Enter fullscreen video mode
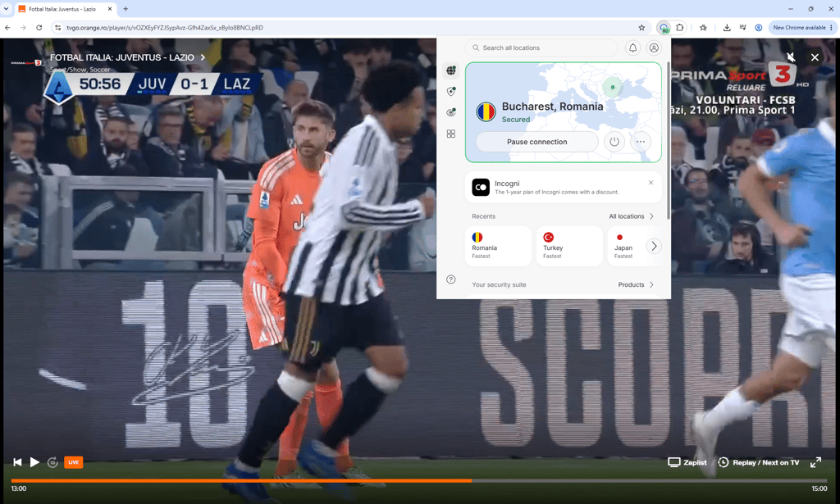Viewport: 840px width, 504px height. tap(815, 462)
